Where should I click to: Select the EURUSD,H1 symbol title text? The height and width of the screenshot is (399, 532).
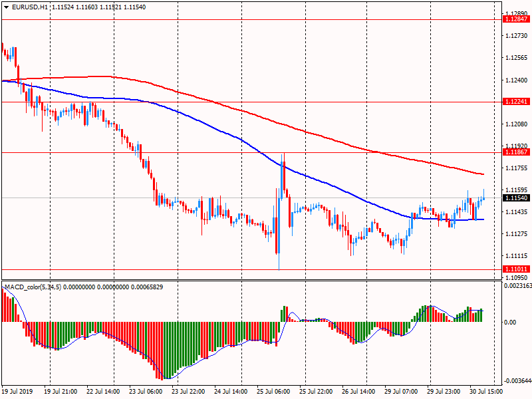(30, 7)
